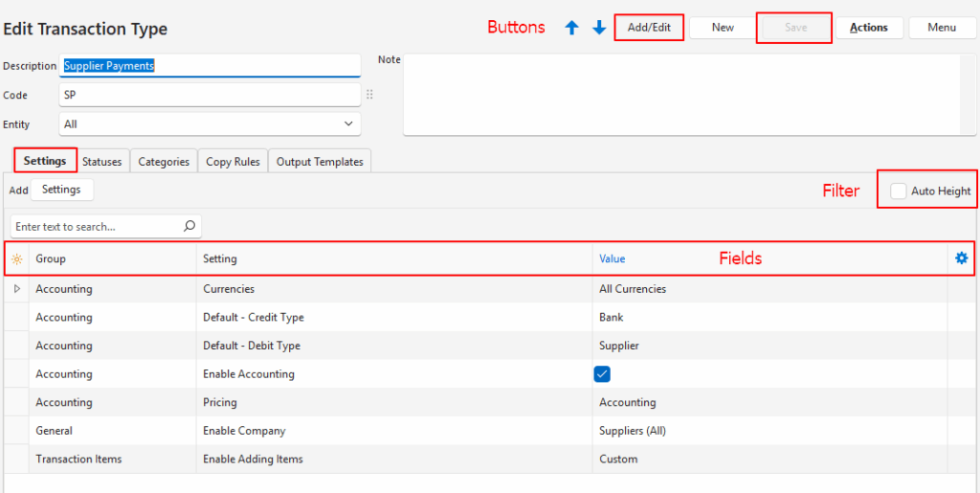
Task: Click the blue up arrow icon
Action: coord(572,28)
